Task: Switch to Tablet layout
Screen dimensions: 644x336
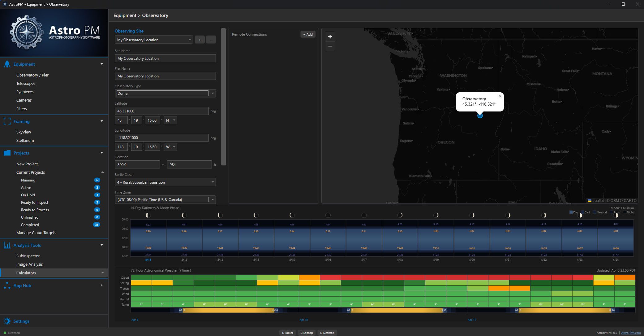Action: point(288,333)
